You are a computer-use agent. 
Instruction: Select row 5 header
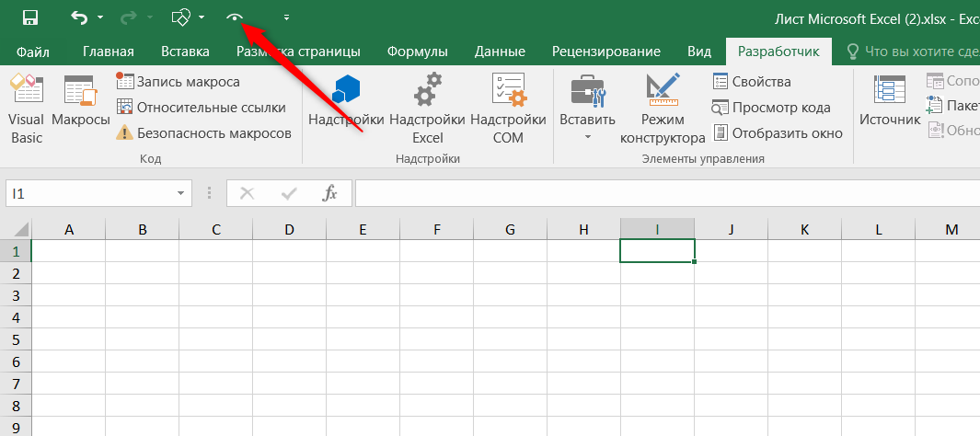16,339
